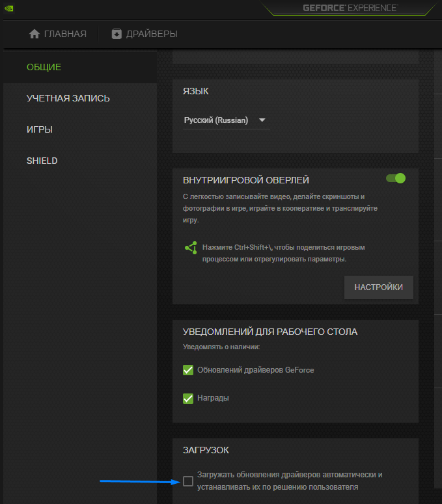Viewport: 442px width, 504px height.
Task: Uncheck Обновлений драйверов GeForce notifications
Action: coord(188,370)
